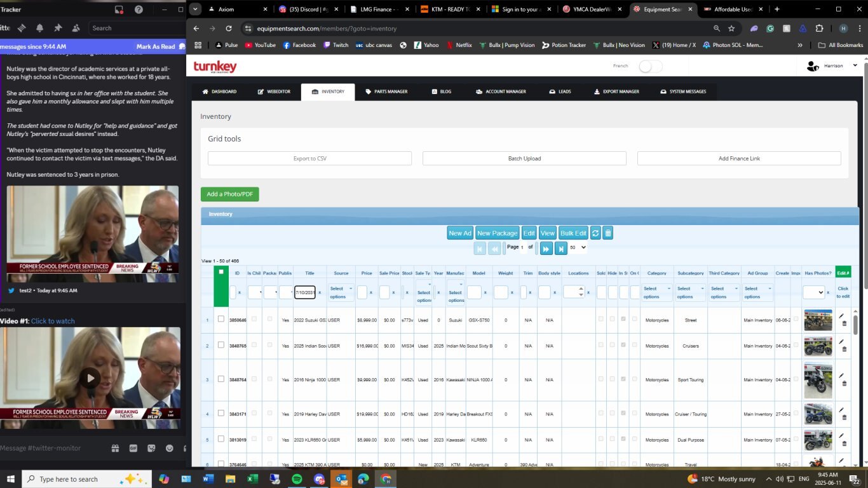
Task: Open the Dashboard tab
Action: 220,91
